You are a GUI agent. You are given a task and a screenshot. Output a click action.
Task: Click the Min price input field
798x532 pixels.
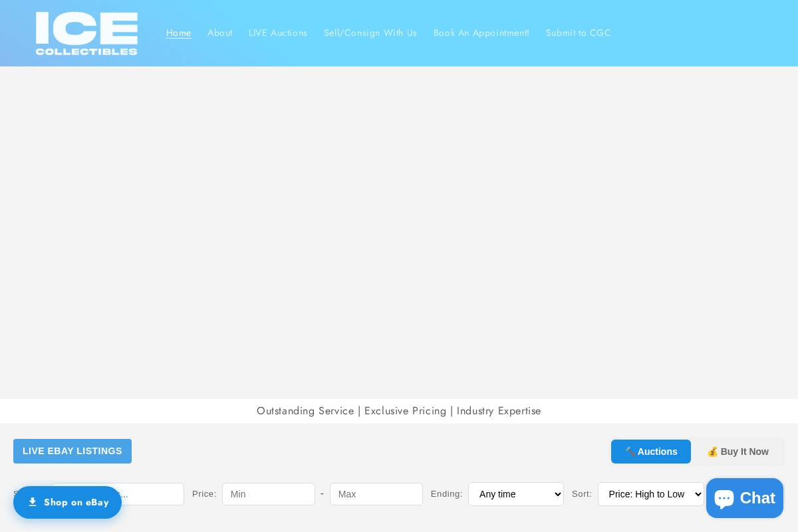point(269,494)
